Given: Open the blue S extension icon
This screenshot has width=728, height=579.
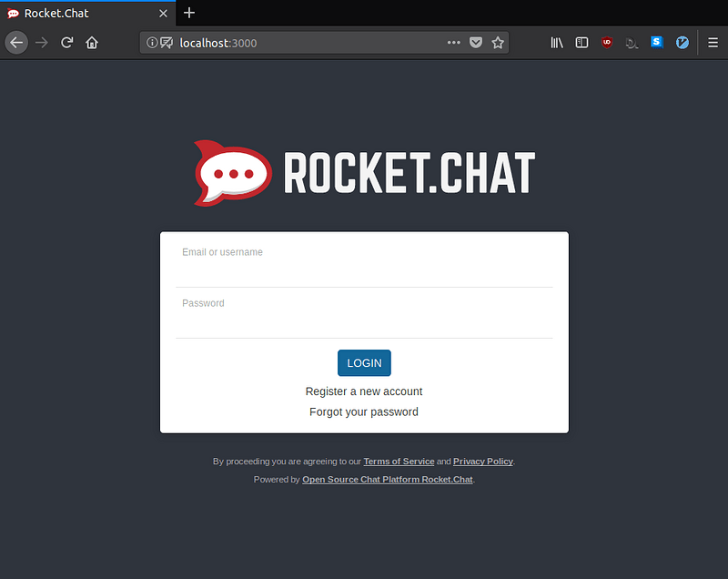Looking at the screenshot, I should [x=656, y=42].
